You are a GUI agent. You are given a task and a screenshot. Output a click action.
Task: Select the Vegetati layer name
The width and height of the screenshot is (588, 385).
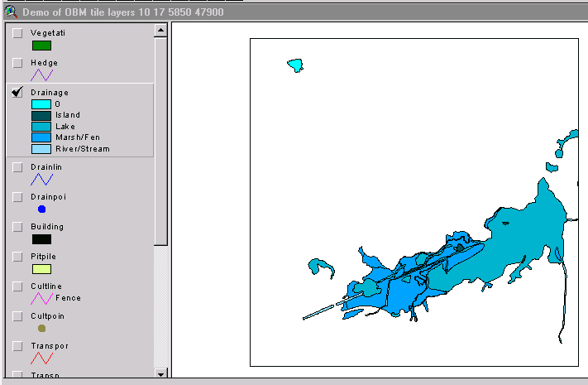48,33
